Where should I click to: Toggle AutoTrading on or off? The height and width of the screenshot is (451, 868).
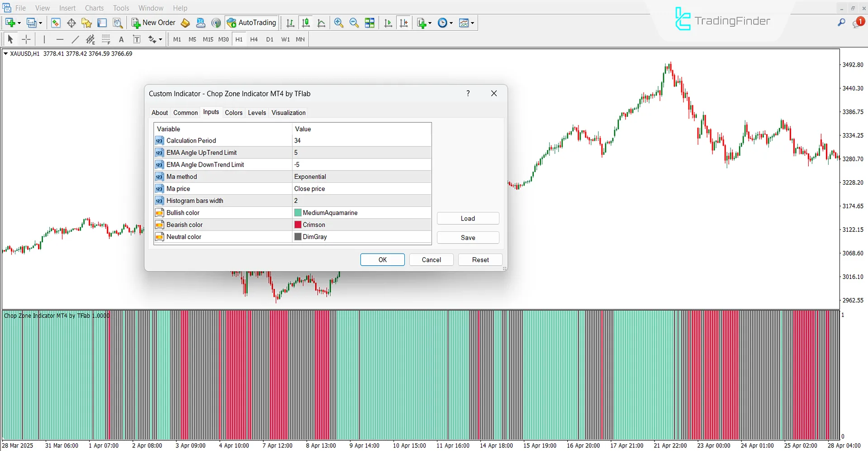click(251, 23)
